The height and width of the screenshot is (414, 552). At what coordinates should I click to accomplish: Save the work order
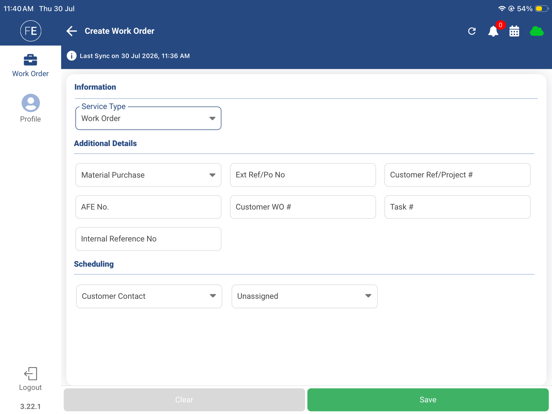click(428, 400)
